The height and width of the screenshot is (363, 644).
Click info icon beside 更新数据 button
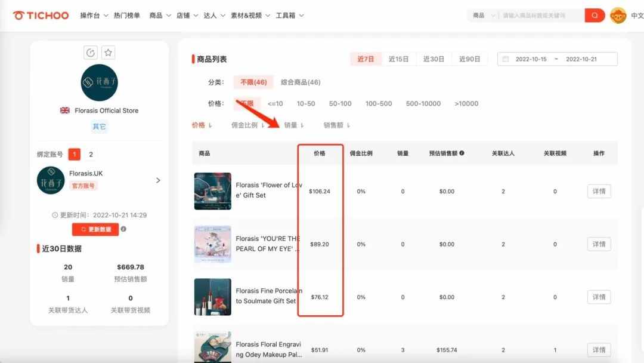pyautogui.click(x=123, y=229)
